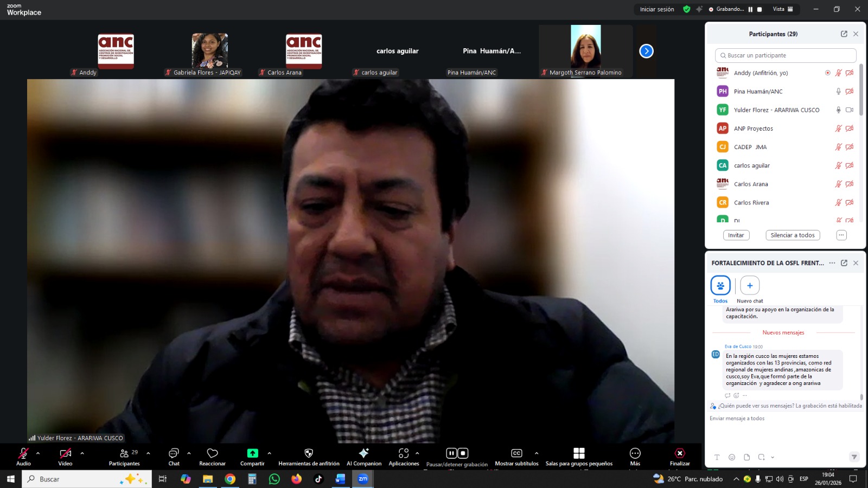Open Salas para grupos pequeños

point(579,453)
